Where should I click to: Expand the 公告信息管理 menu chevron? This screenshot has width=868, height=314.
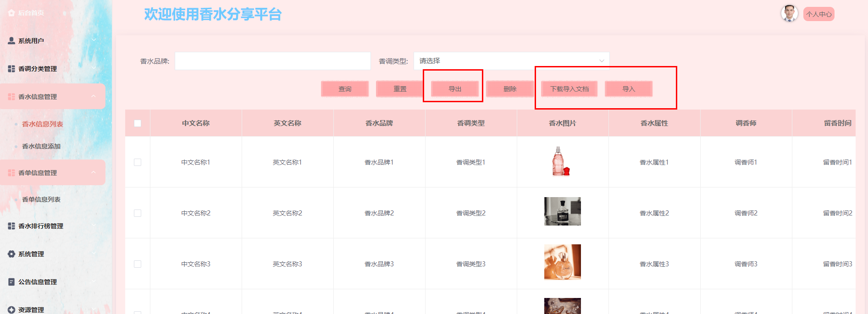(94, 281)
